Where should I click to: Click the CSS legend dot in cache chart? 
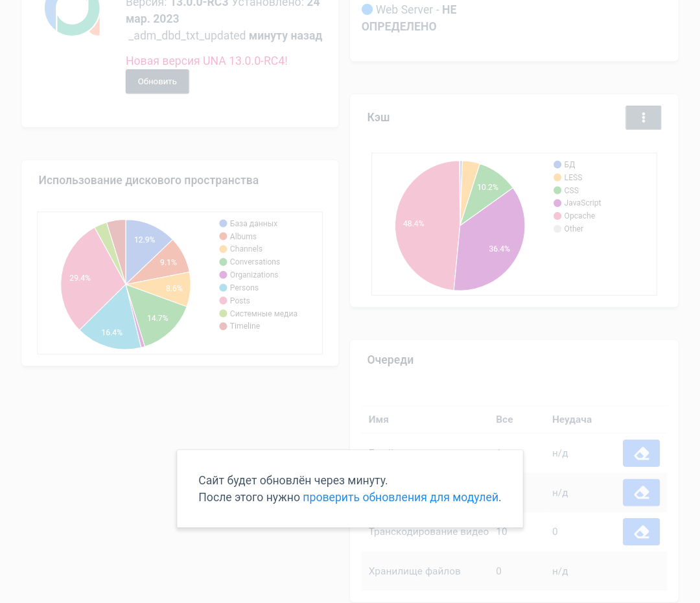[557, 191]
